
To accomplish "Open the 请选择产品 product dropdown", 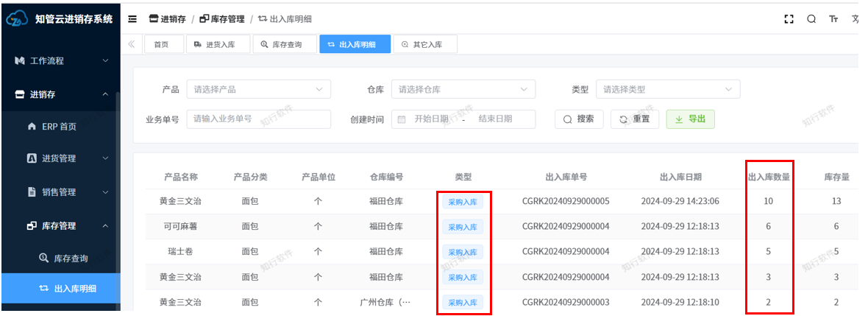I will tap(258, 89).
